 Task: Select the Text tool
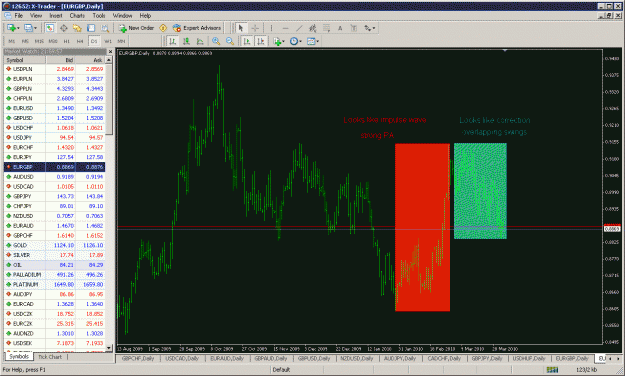pos(340,28)
